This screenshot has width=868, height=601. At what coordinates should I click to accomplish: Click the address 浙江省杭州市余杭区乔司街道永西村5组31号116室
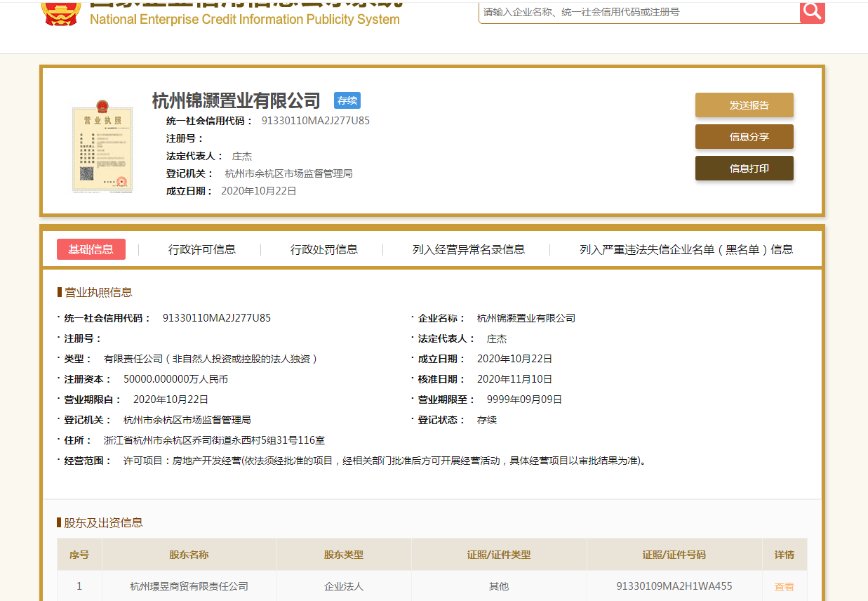point(214,440)
